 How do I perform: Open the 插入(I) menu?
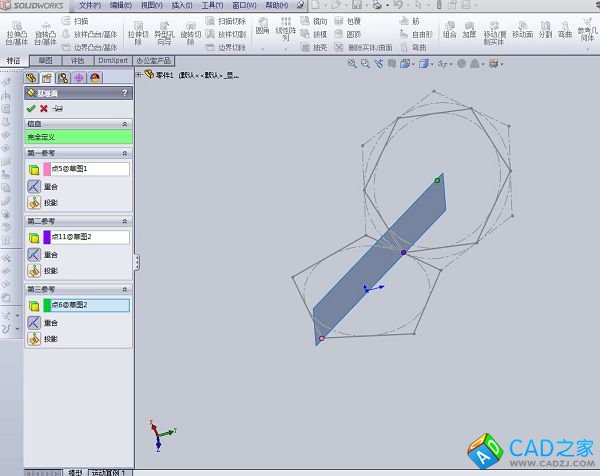click(x=182, y=6)
